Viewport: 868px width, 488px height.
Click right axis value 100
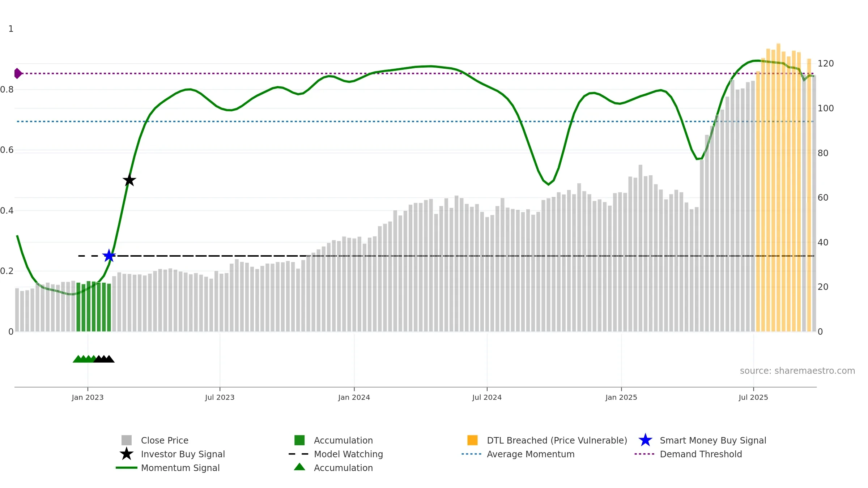pyautogui.click(x=826, y=108)
